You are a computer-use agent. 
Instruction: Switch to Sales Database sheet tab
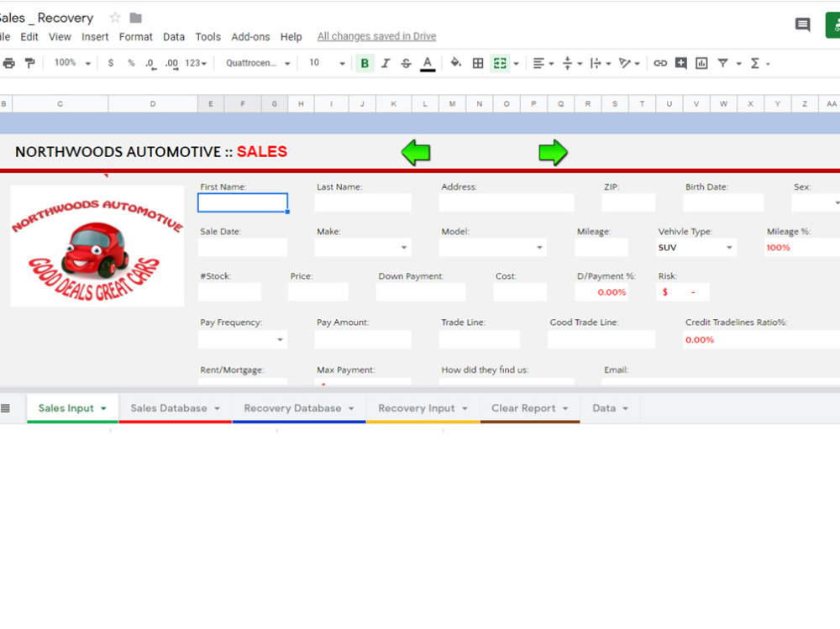click(x=176, y=408)
